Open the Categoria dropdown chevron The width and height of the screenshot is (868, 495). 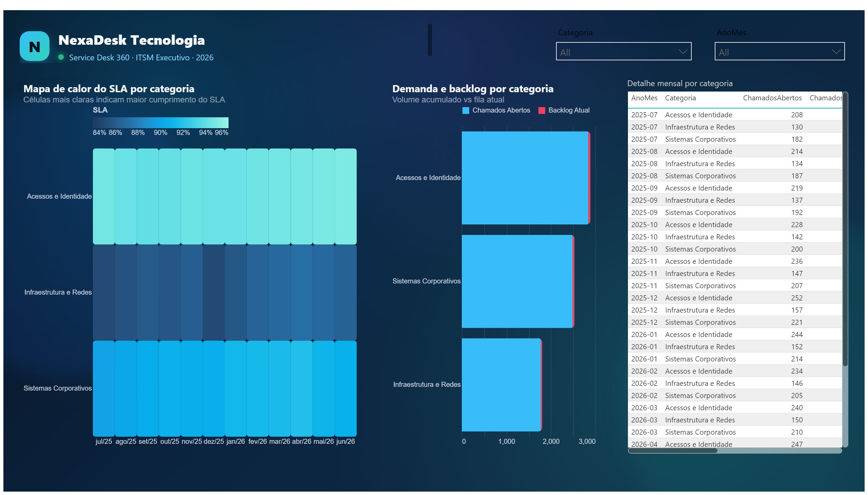(x=683, y=52)
